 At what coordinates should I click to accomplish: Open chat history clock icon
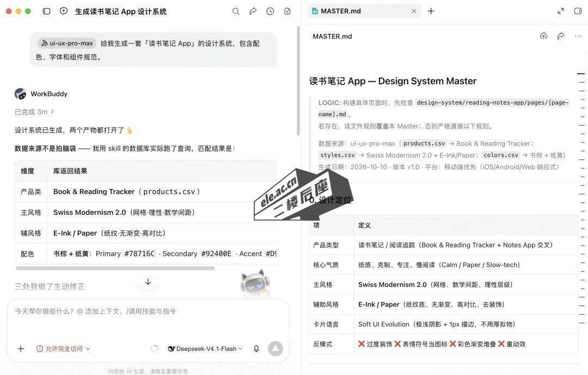(x=271, y=11)
